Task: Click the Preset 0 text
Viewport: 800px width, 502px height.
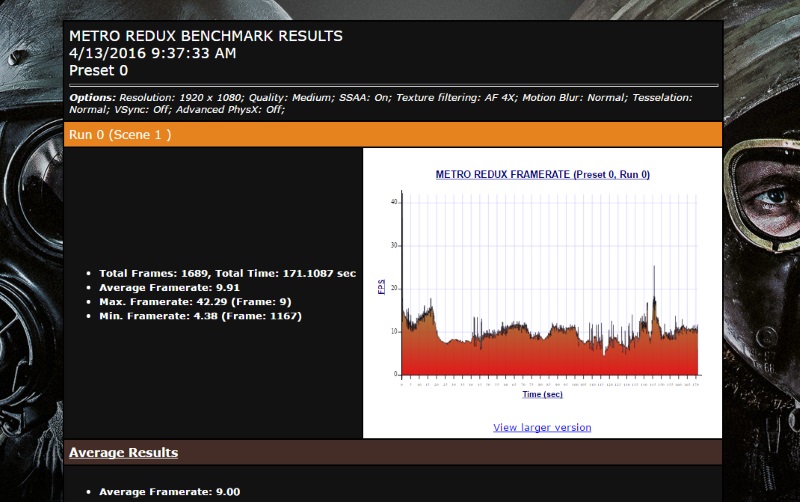Action: [98, 70]
